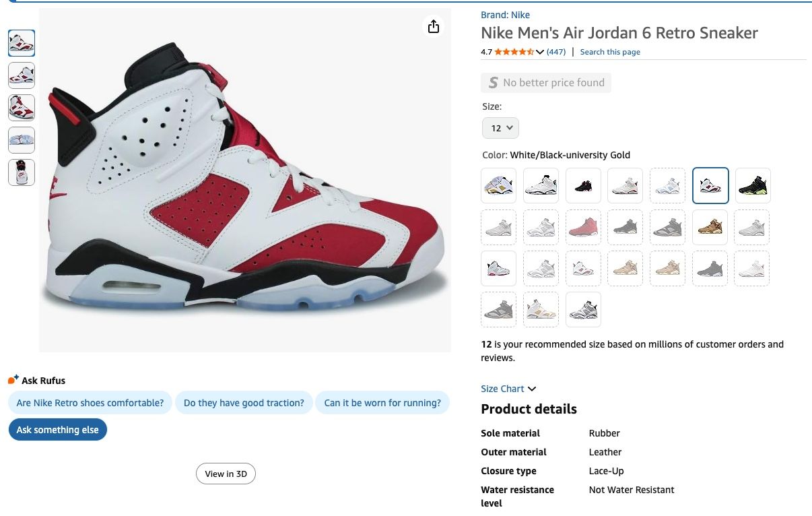Click the Ask something else button

(x=58, y=429)
